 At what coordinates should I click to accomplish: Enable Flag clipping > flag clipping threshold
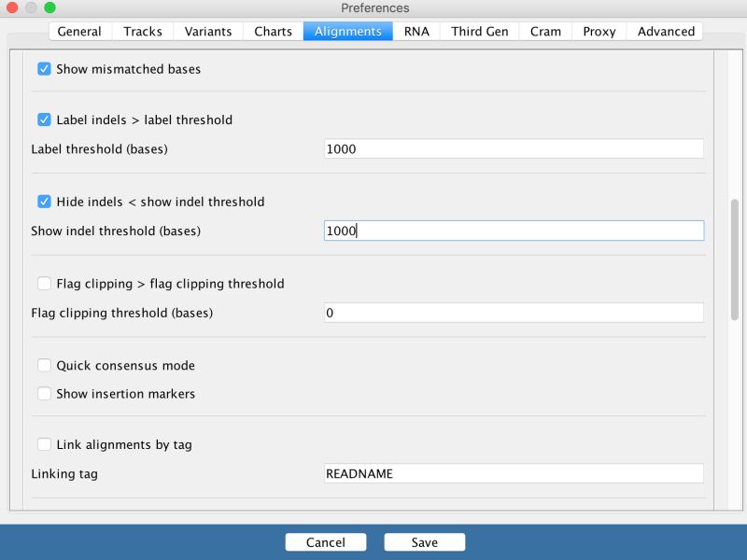(x=44, y=284)
